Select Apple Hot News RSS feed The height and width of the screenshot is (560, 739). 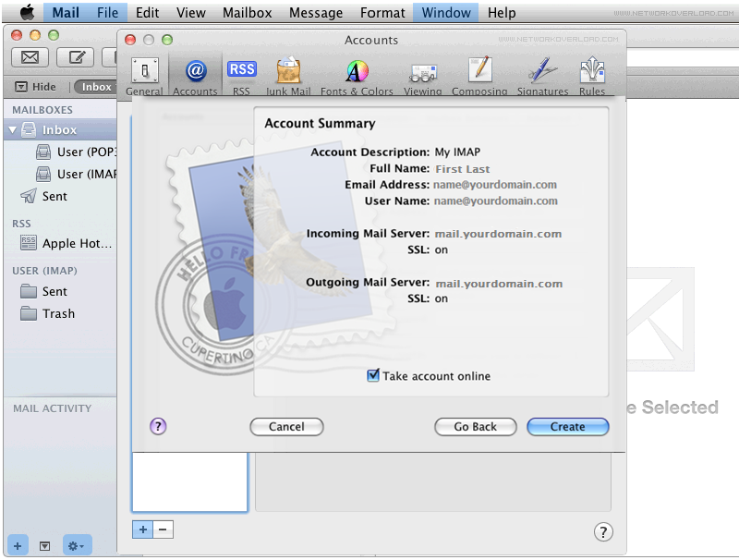pos(66,243)
